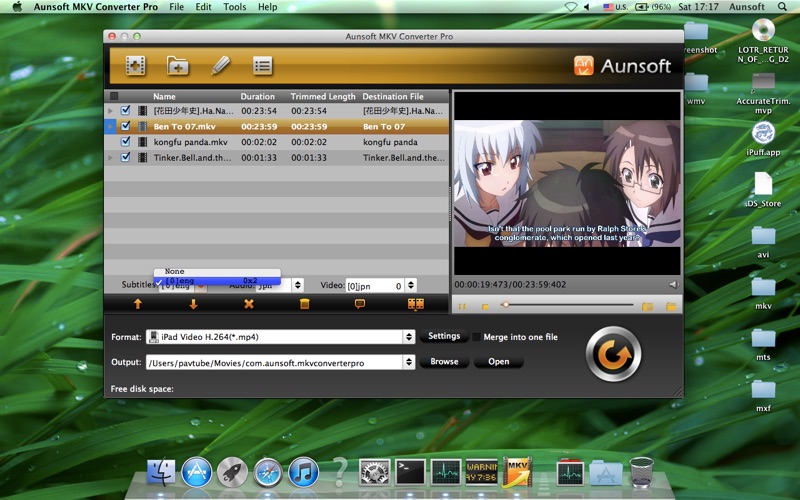
Task: Open the snapshot folder icon
Action: tap(671, 306)
